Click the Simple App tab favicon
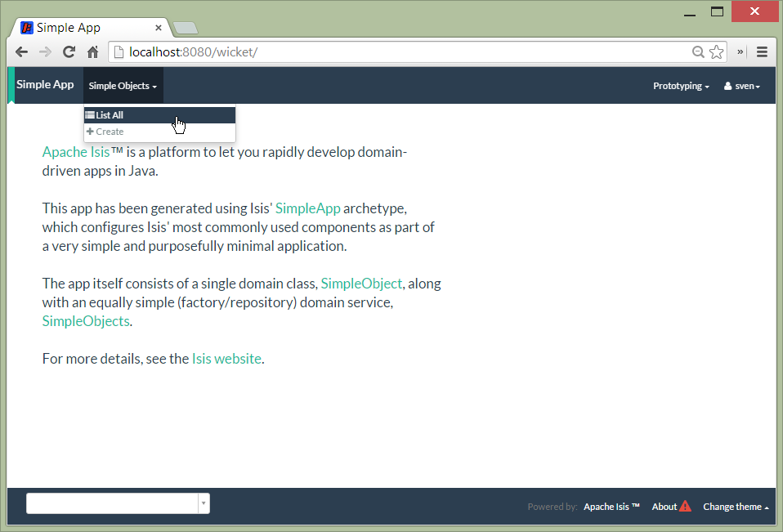 [x=27, y=28]
